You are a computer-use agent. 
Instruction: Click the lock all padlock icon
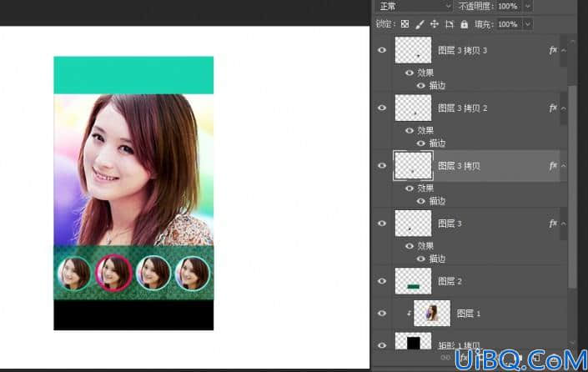tap(465, 24)
